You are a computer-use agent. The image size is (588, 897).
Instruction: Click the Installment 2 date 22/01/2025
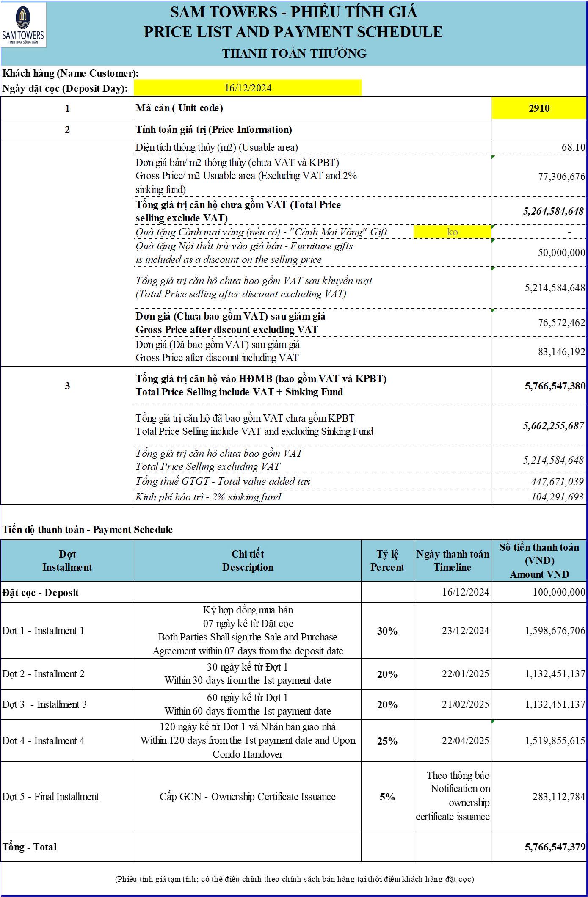[465, 674]
